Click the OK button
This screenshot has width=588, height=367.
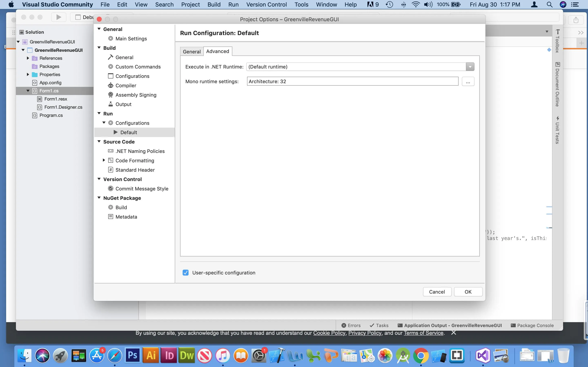(x=468, y=292)
